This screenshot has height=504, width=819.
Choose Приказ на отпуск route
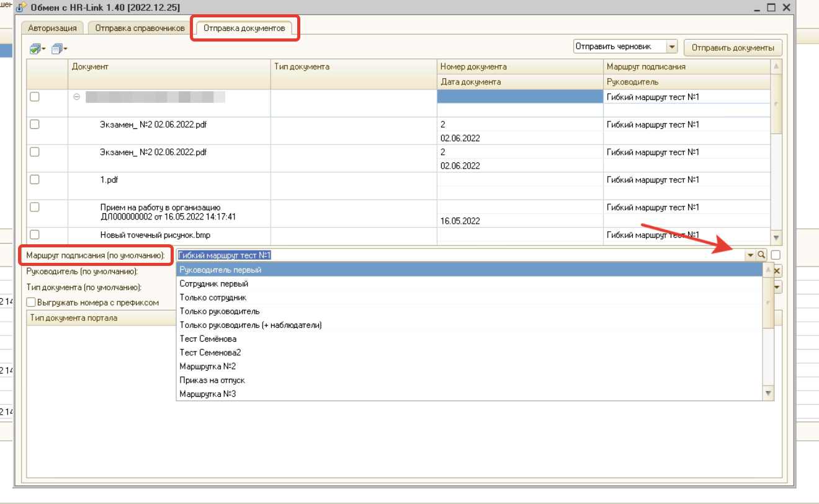[470, 380]
